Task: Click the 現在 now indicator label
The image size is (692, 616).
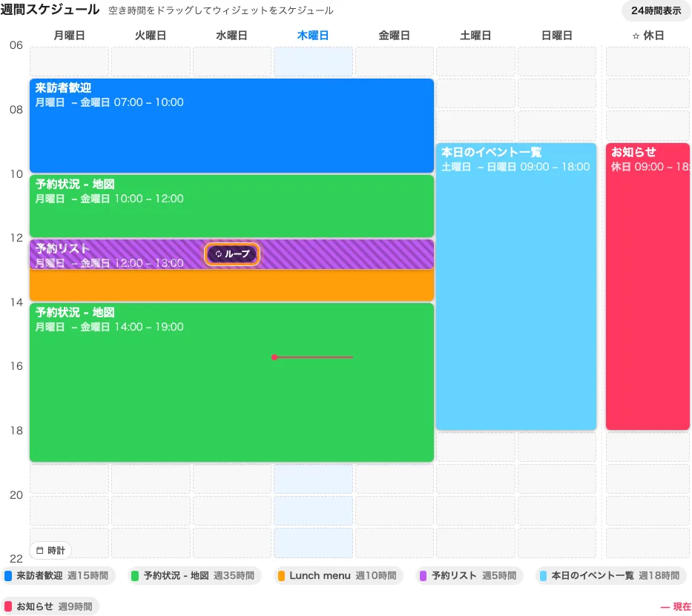Action: coord(676,607)
